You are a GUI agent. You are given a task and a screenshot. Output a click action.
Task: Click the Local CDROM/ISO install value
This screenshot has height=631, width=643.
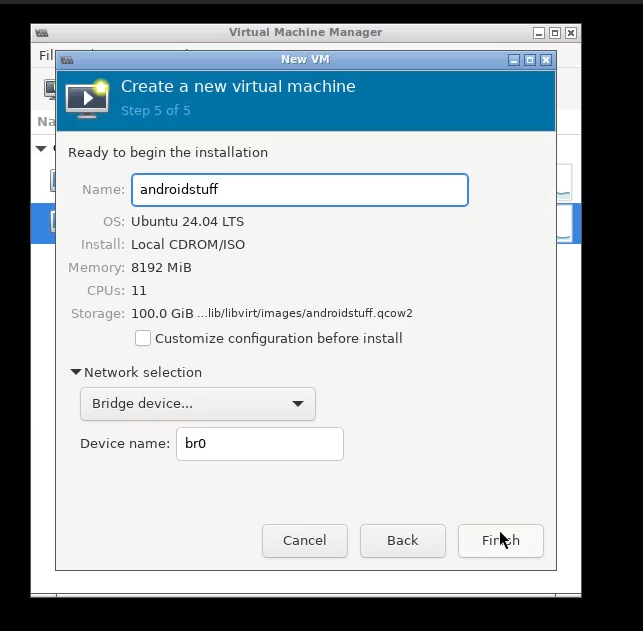(188, 244)
